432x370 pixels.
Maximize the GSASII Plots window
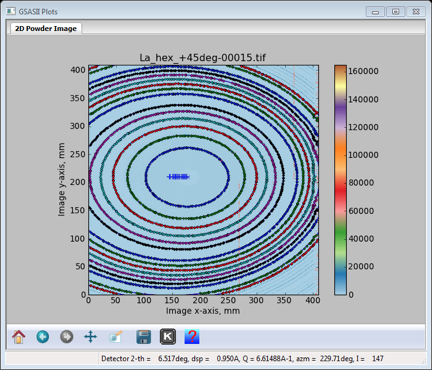(x=395, y=12)
